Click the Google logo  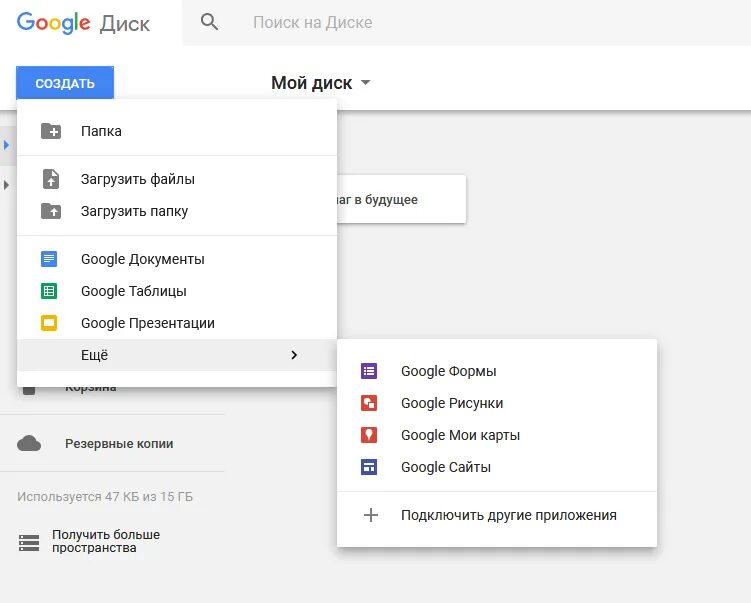pos(53,23)
